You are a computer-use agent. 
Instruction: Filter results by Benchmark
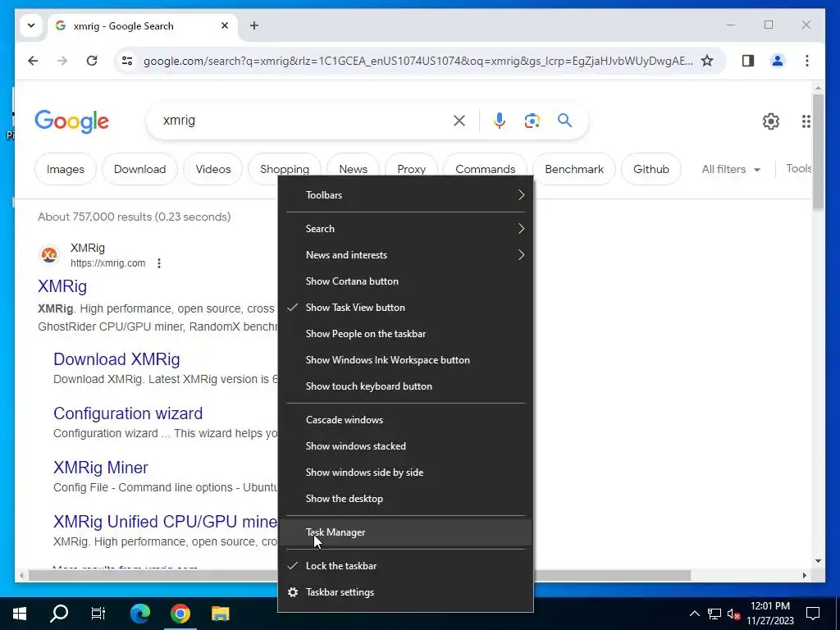574,169
